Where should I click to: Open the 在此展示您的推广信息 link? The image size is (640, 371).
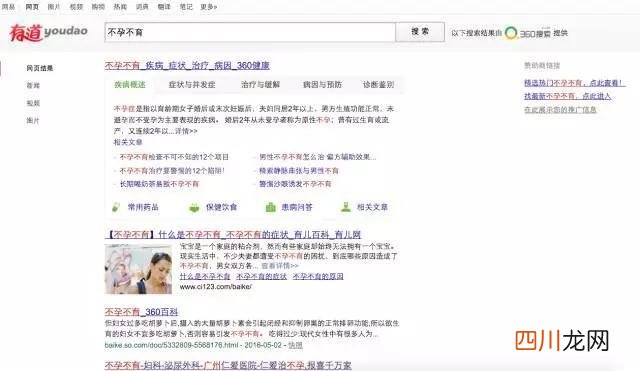[x=560, y=110]
